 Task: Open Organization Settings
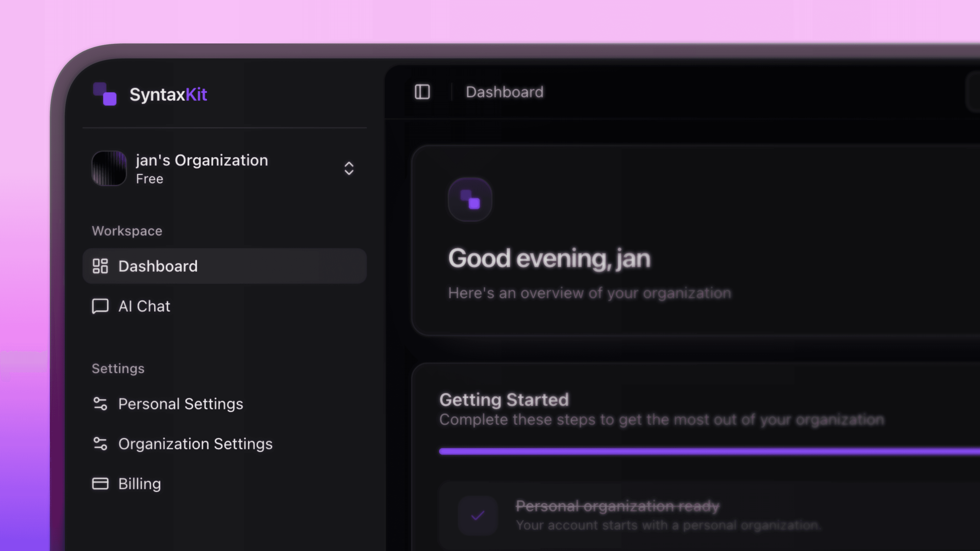coord(225,444)
